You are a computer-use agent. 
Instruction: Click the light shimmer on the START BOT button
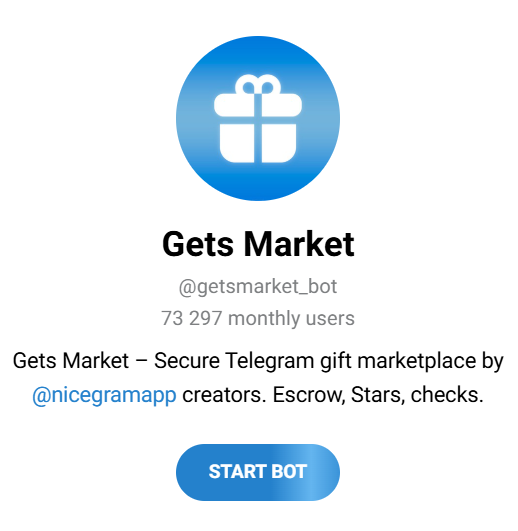[317, 472]
